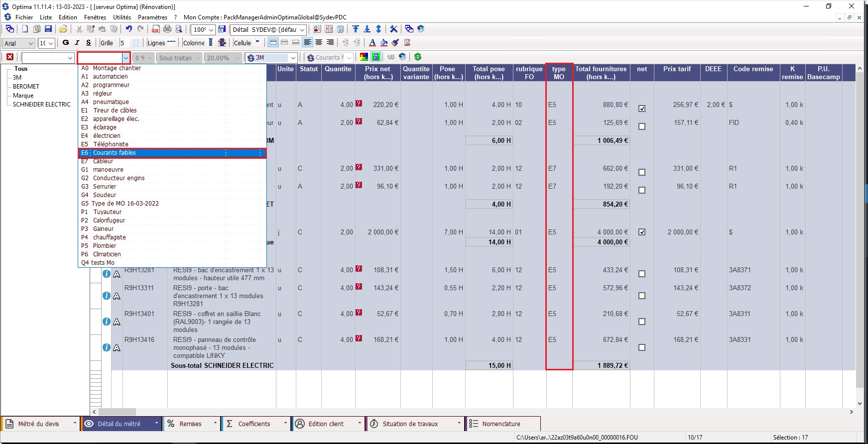Click the horizontal scrollbar thumb
The width and height of the screenshot is (868, 444).
tap(118, 412)
